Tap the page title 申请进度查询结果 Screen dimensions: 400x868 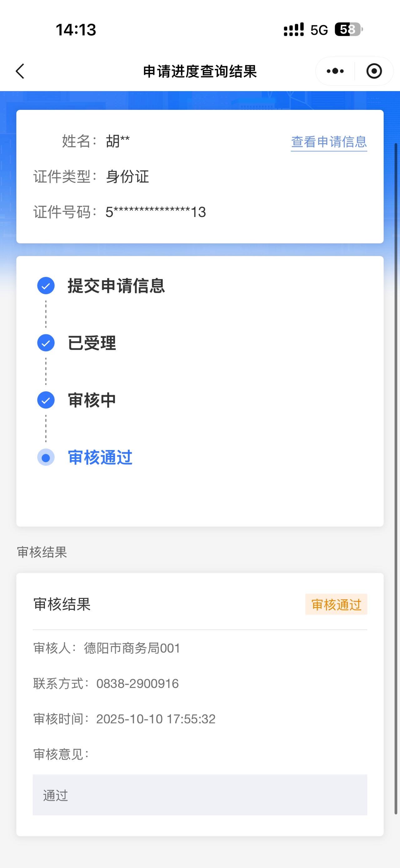pos(200,71)
